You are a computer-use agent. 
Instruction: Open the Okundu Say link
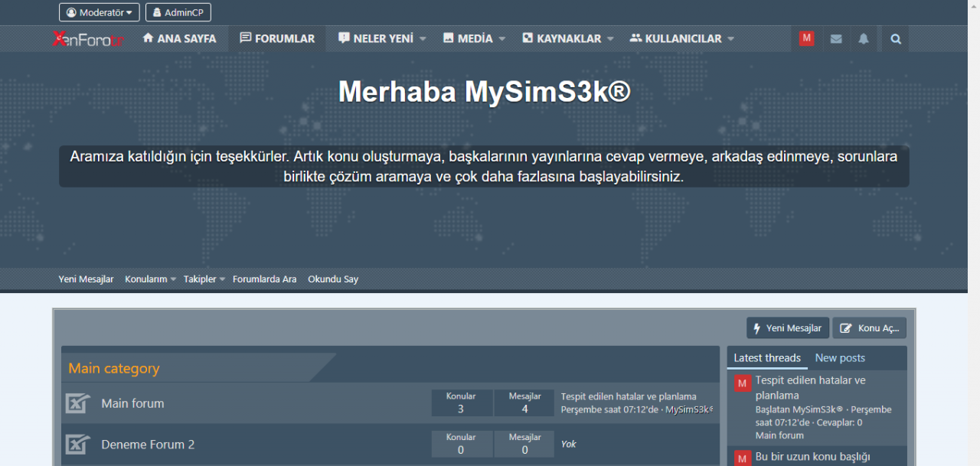tap(333, 279)
